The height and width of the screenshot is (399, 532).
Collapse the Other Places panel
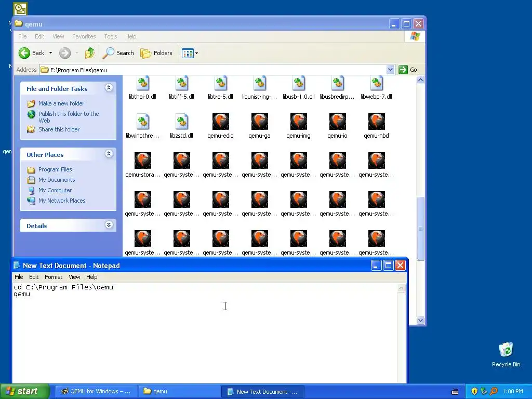pos(109,154)
